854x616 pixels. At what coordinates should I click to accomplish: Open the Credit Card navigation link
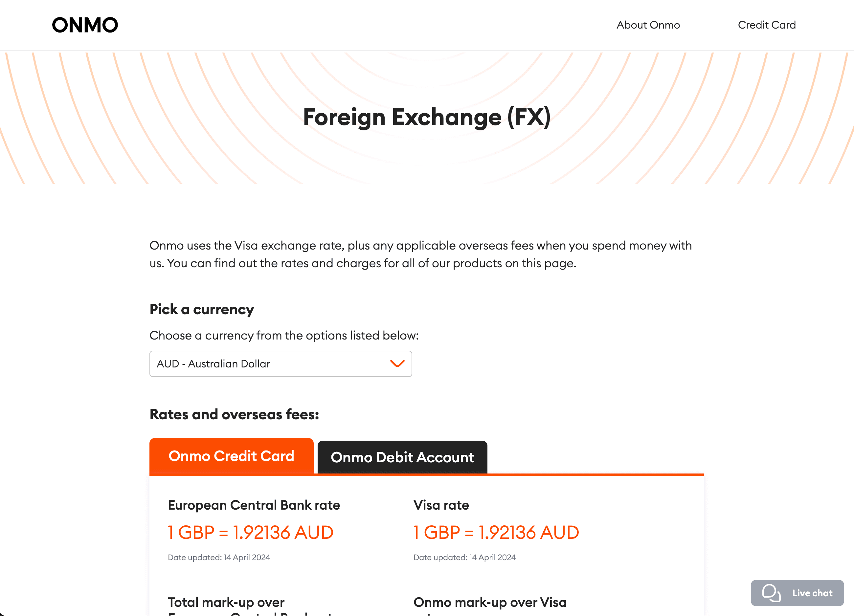point(767,25)
